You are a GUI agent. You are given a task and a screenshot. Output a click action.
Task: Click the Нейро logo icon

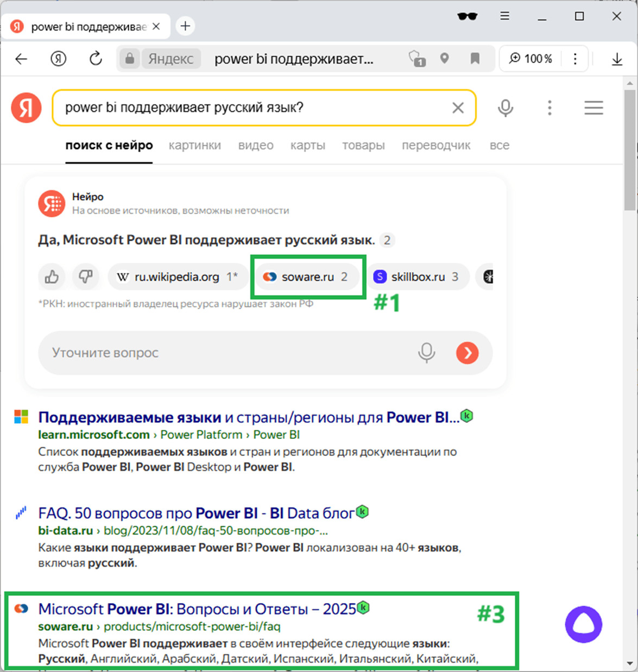(52, 204)
